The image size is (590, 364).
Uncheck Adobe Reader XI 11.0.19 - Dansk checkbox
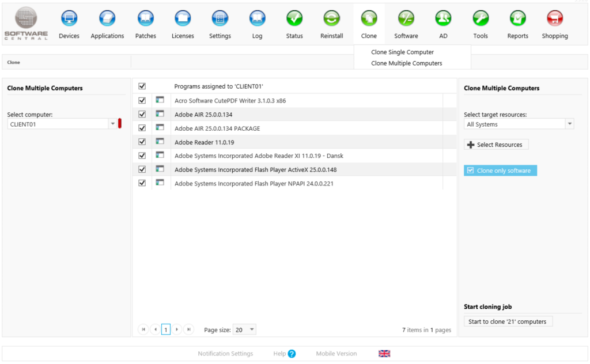[142, 156]
